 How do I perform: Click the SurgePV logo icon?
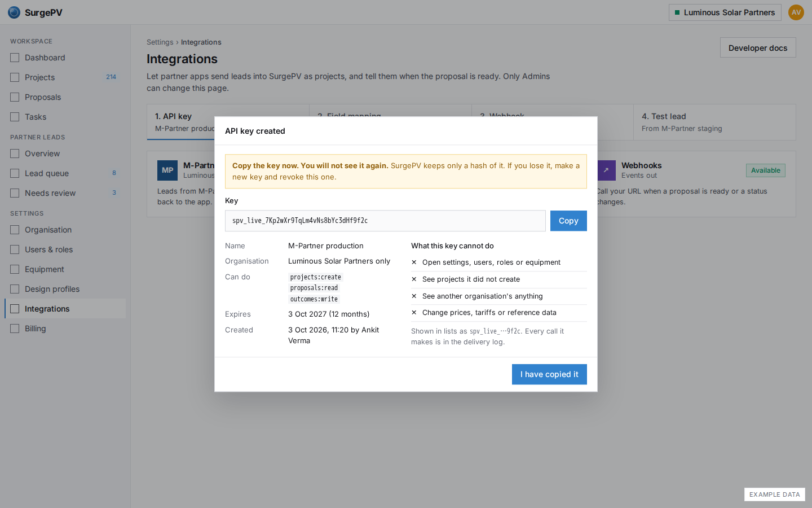14,12
